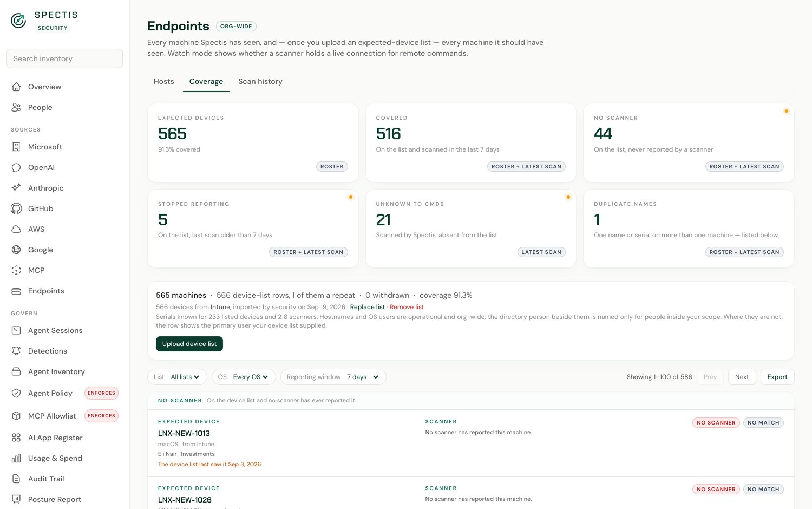812x509 pixels.
Task: Click the MCP sidebar icon
Action: [x=16, y=270]
